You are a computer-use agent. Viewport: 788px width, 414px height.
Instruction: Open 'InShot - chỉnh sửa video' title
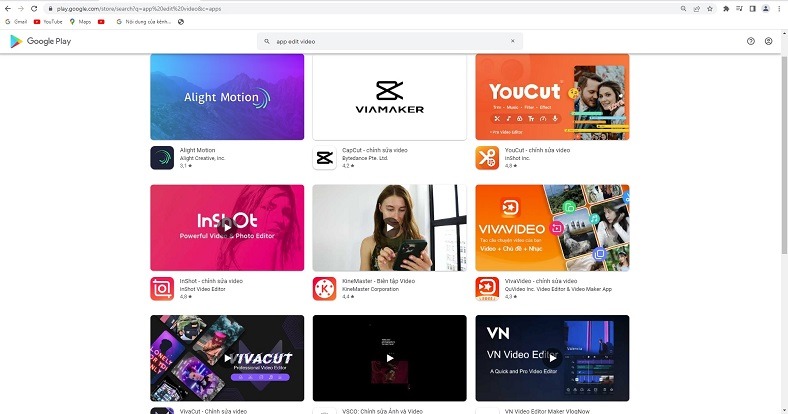tap(211, 281)
